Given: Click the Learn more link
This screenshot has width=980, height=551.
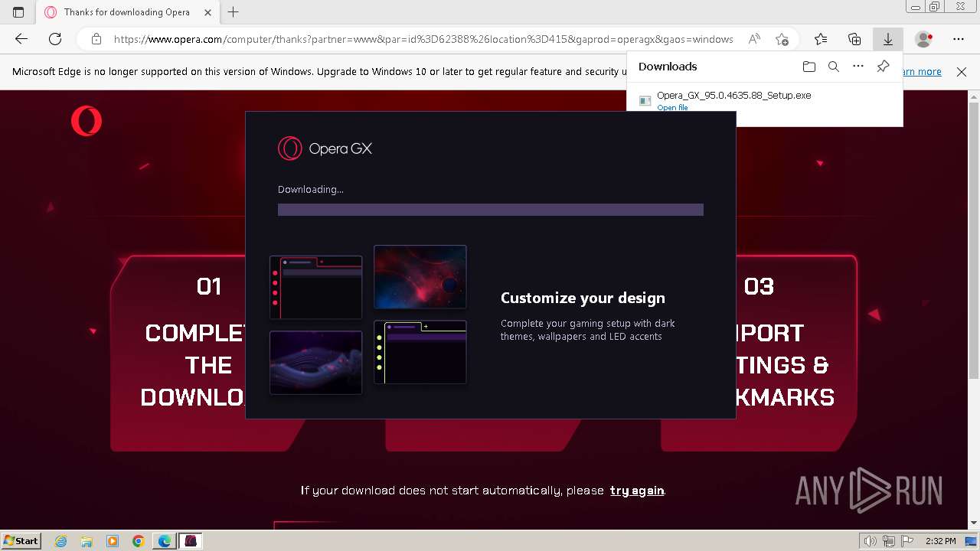Looking at the screenshot, I should [x=922, y=72].
